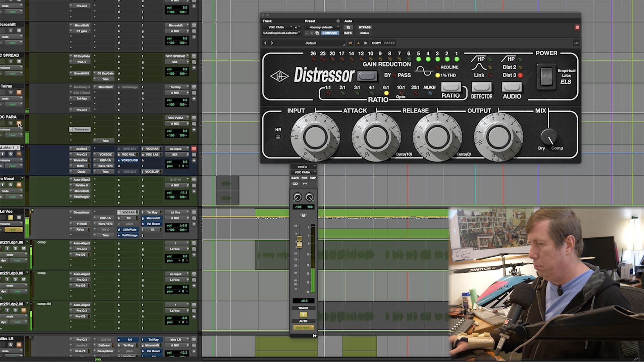The width and height of the screenshot is (644, 362).
Task: Click the preset minus button
Action: [307, 33]
